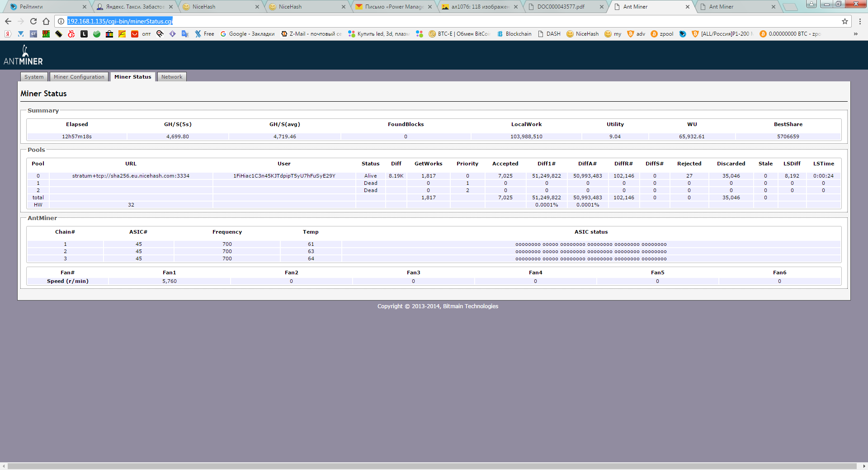This screenshot has height=470, width=868.
Task: Open the Chrome three-dot menu
Action: pos(860,21)
